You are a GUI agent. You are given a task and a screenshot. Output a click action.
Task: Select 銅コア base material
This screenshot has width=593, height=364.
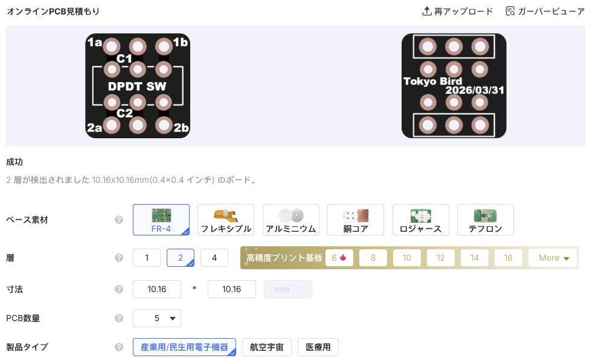pos(356,220)
